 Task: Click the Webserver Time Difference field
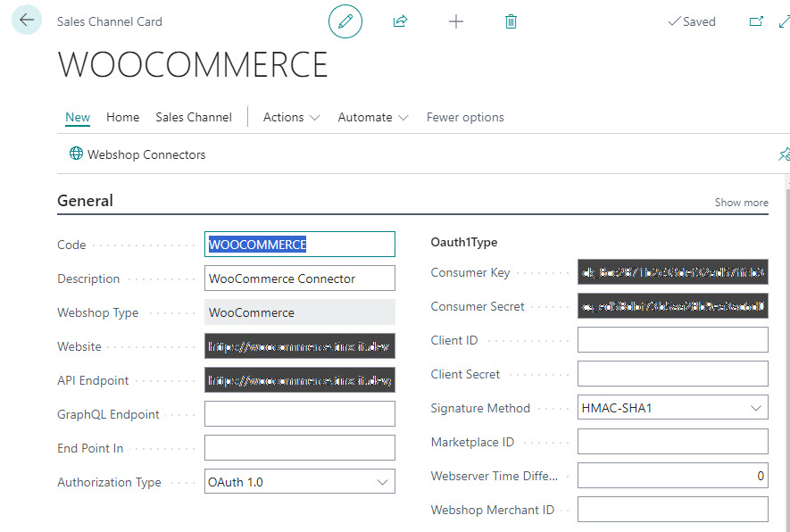[x=672, y=476]
